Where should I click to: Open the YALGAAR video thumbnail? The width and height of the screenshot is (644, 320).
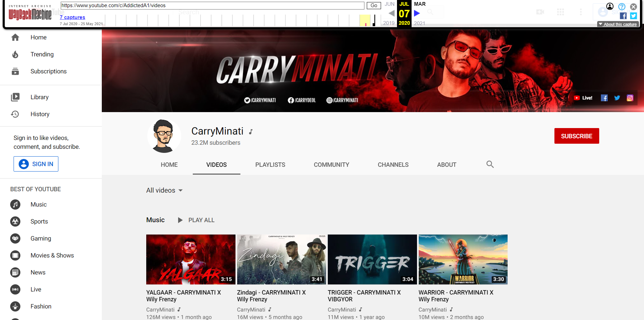191,260
